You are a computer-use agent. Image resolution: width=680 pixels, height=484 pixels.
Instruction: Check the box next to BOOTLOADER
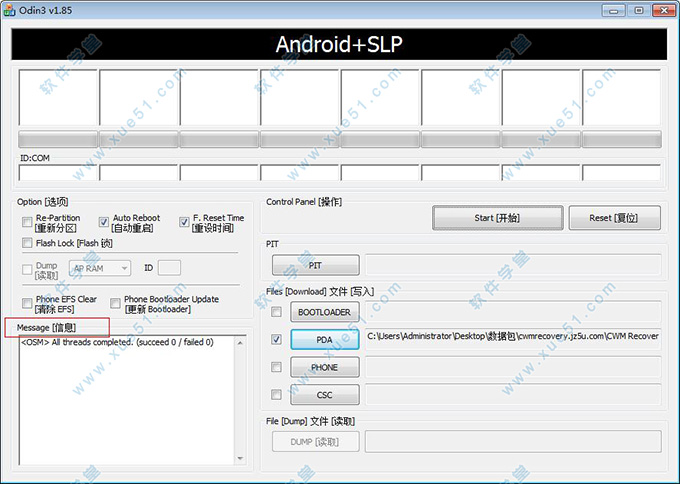point(276,312)
